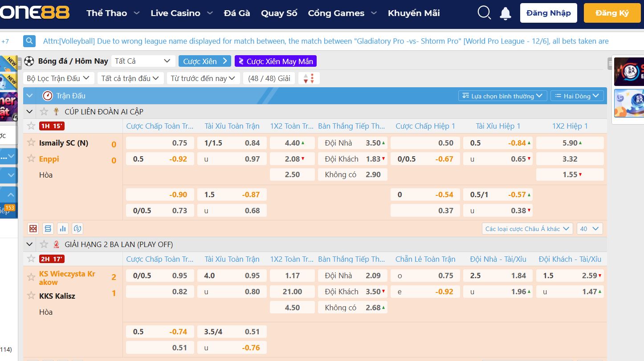Screen dimensions: 644x361
Task: Select Enppi 1X2 odds 2.08
Action: [292, 159]
